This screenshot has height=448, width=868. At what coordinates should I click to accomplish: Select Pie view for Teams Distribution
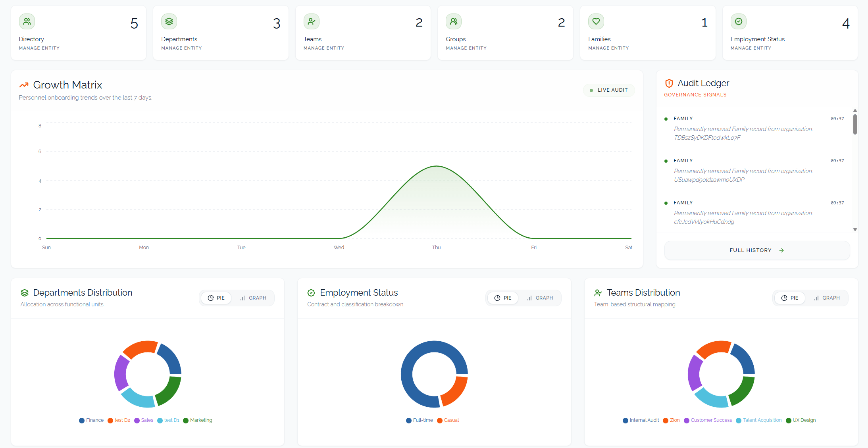789,298
